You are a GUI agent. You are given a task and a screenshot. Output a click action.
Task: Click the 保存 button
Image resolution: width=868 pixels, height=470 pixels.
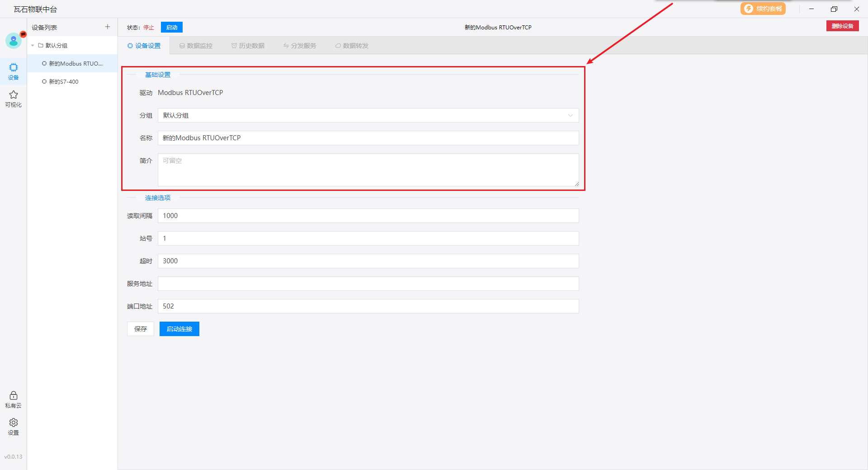[141, 329]
